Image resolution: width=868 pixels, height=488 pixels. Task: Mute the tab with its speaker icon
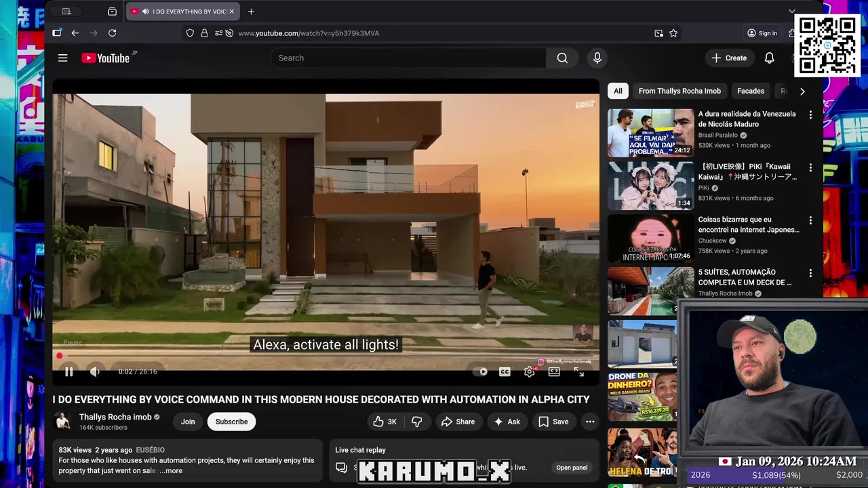(146, 12)
